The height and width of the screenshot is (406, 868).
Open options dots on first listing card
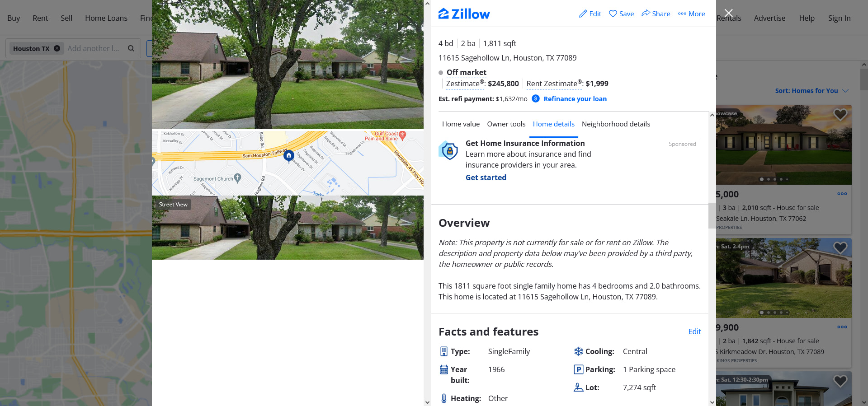tap(842, 194)
